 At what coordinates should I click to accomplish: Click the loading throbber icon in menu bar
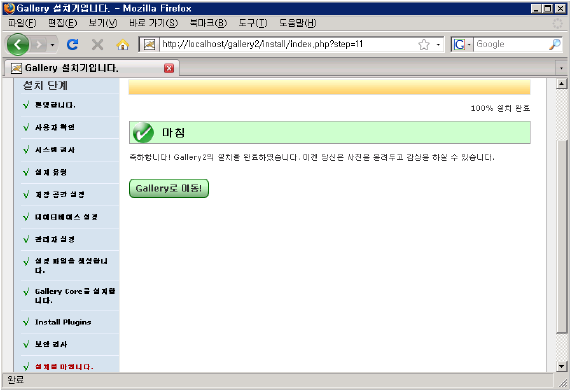pos(557,23)
